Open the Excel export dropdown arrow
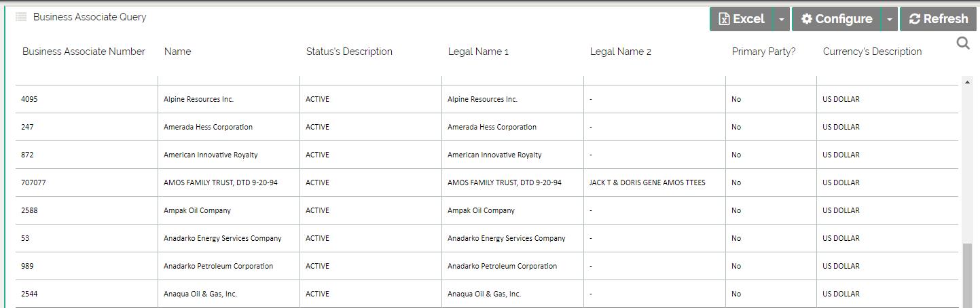Viewport: 980px width, 308px height. click(x=782, y=19)
